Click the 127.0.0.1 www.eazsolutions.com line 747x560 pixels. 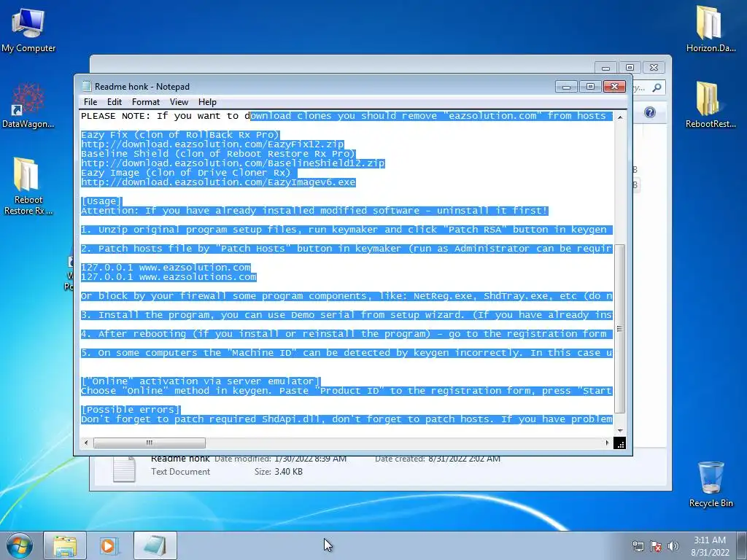point(169,277)
